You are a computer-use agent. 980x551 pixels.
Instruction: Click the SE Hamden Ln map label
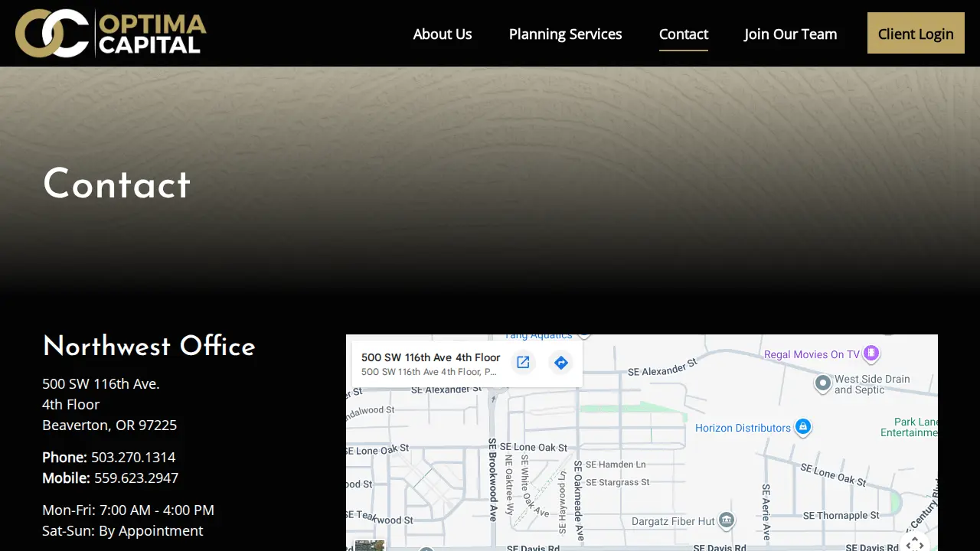tap(616, 464)
